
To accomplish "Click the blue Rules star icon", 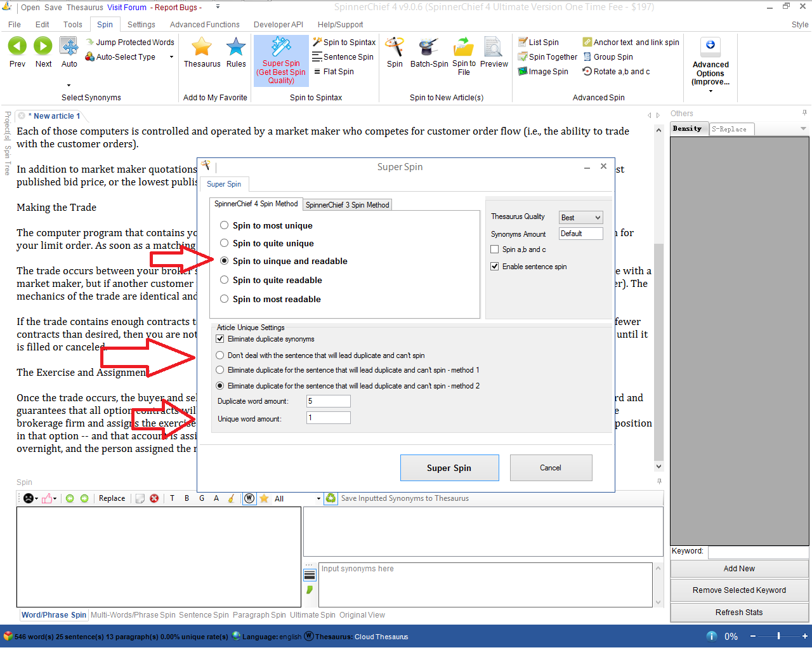I will (236, 47).
